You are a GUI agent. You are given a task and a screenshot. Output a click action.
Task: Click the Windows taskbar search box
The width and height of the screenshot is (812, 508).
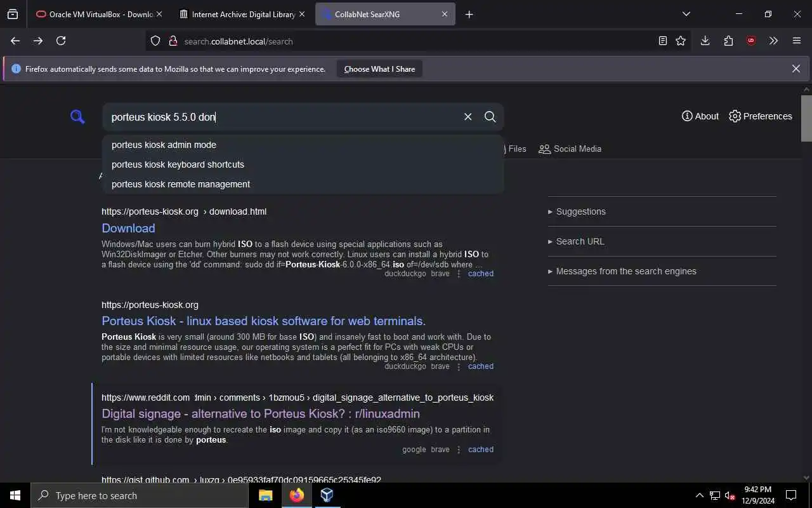tap(140, 495)
